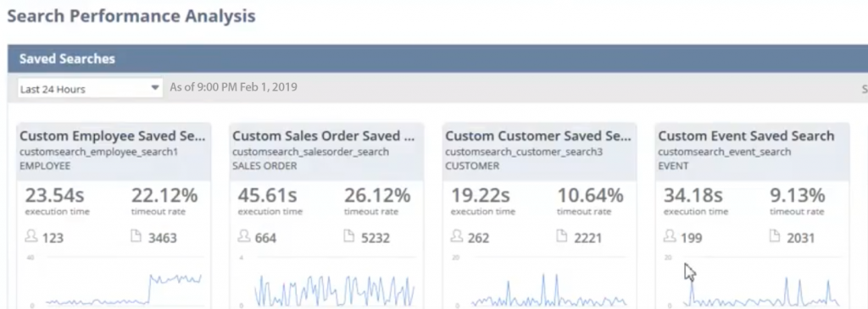This screenshot has height=309, width=868.
Task: Click the users icon beside 664
Action: [x=243, y=236]
